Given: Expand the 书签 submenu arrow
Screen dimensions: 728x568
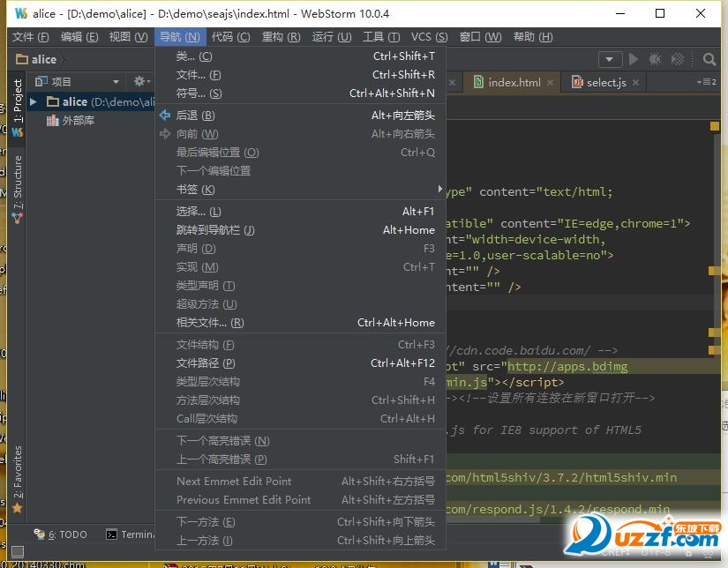Looking at the screenshot, I should (x=439, y=189).
